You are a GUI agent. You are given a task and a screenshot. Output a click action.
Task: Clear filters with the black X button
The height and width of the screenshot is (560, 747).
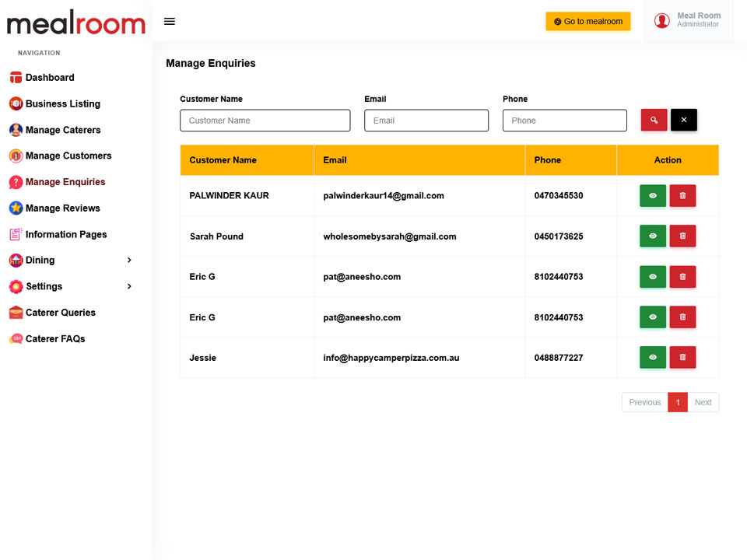pyautogui.click(x=684, y=120)
